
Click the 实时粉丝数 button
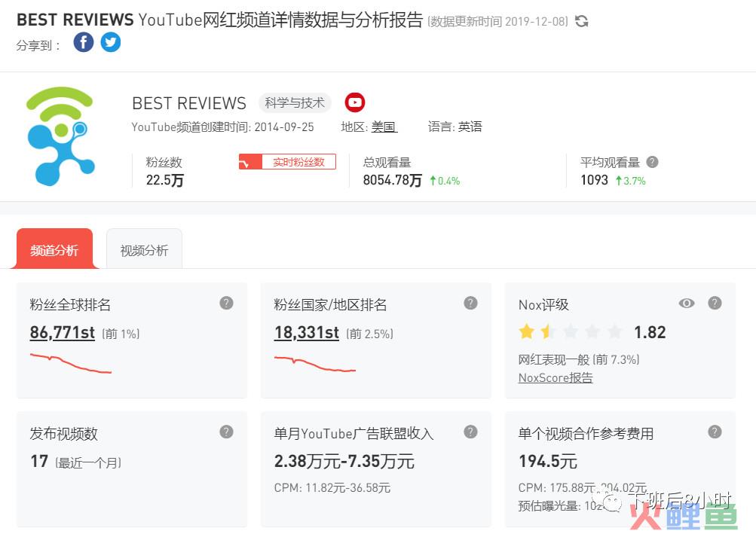(287, 162)
